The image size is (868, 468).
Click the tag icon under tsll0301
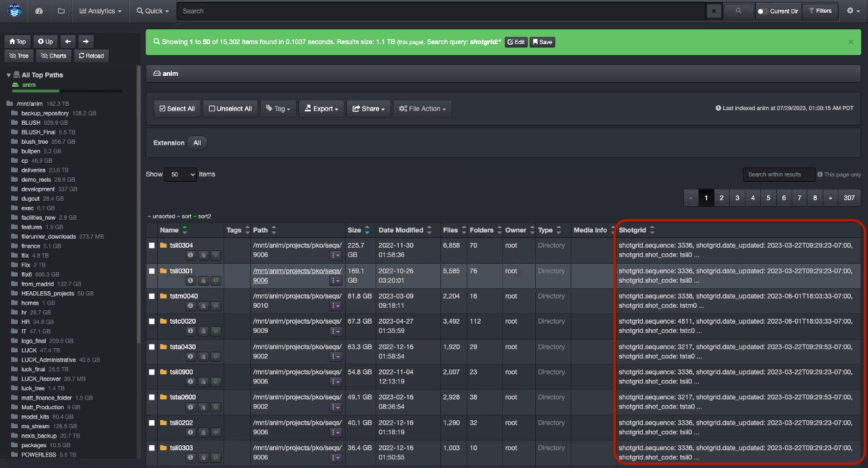click(203, 280)
